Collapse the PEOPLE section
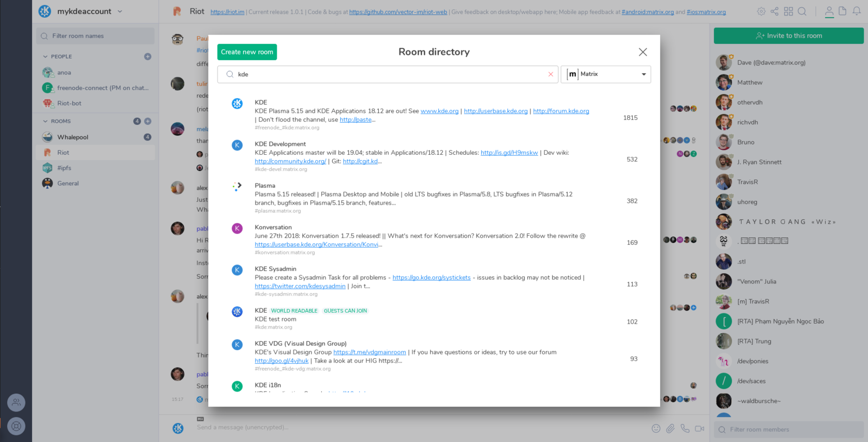The image size is (868, 442). [46, 56]
